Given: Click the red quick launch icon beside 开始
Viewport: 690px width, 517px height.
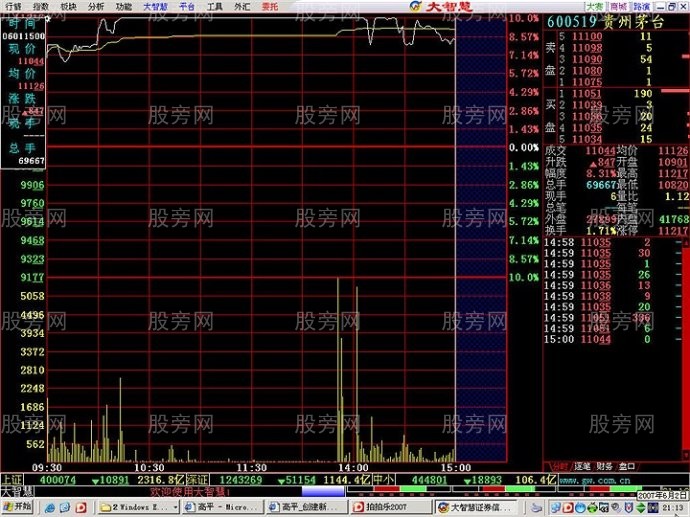Looking at the screenshot, I should tap(81, 507).
